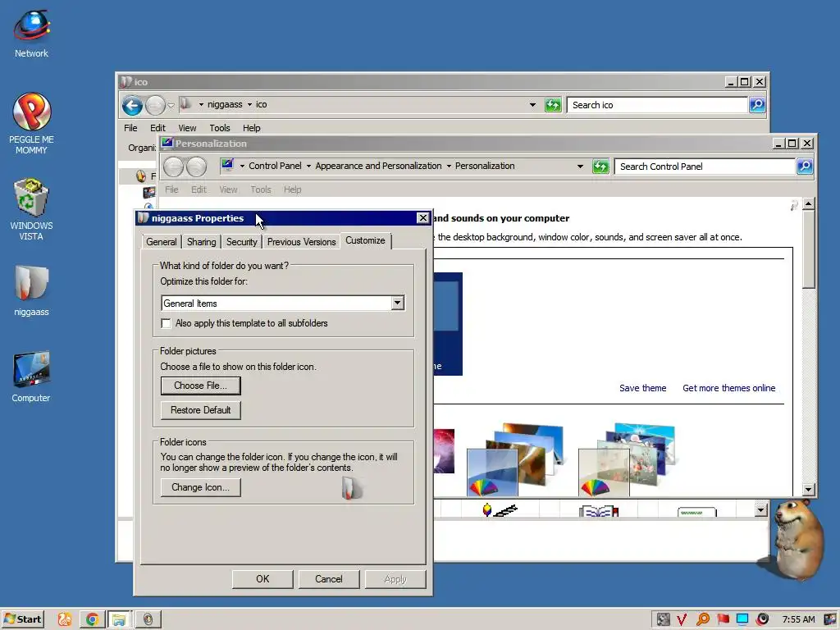Click the Search Control Panel field
Screen dimensions: 840x630
(x=705, y=167)
